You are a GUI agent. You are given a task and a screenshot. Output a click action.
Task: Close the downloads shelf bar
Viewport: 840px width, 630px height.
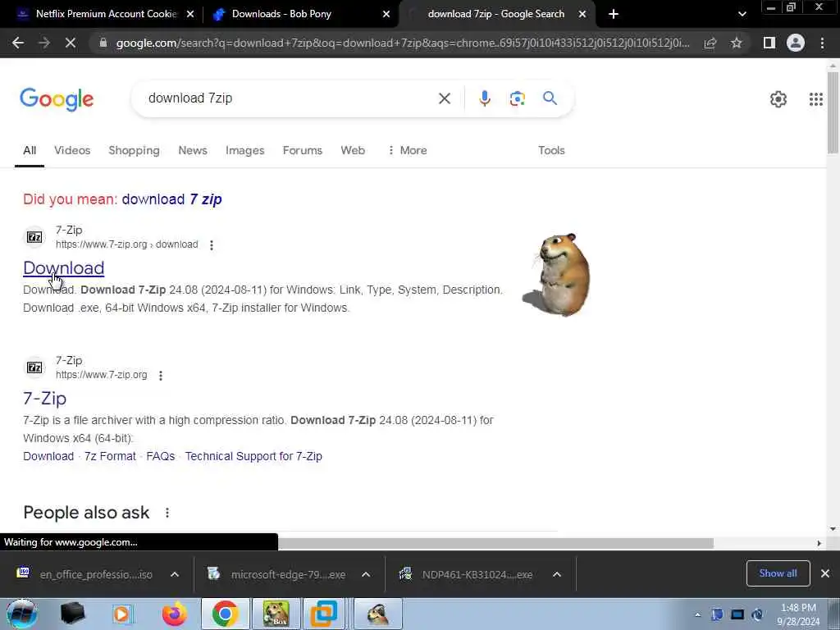(x=825, y=573)
